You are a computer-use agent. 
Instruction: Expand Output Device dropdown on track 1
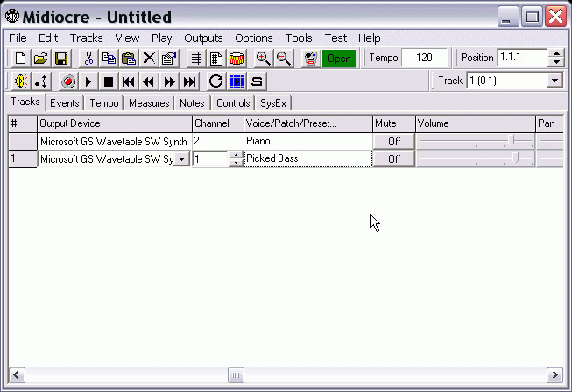coord(181,159)
